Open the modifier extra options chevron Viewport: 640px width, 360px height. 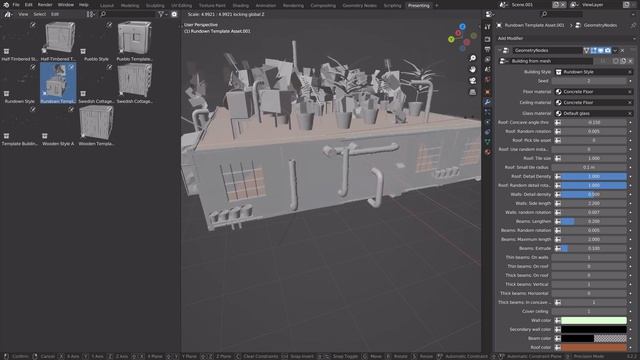click(615, 51)
